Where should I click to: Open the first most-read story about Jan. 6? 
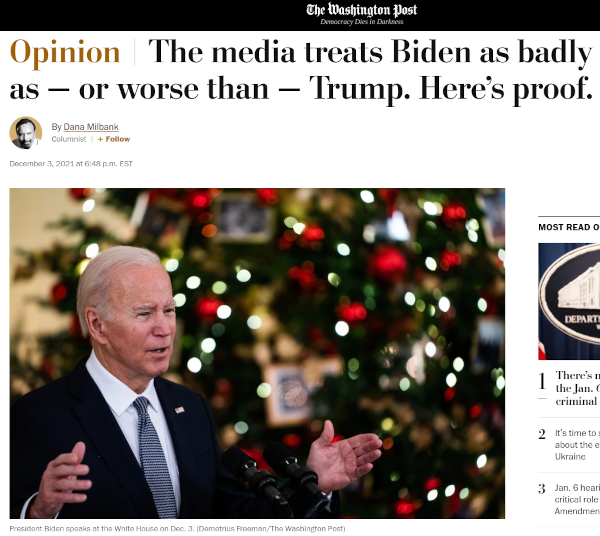(577, 388)
